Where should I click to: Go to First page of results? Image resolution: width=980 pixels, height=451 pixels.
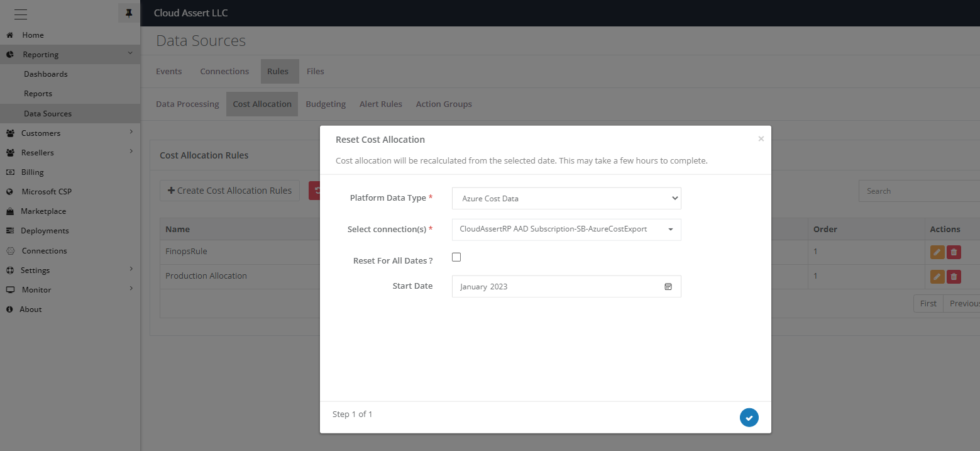tap(928, 303)
